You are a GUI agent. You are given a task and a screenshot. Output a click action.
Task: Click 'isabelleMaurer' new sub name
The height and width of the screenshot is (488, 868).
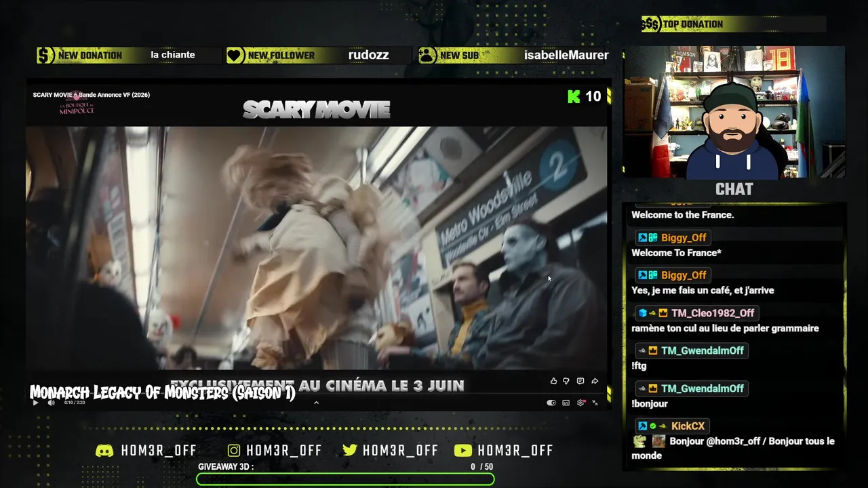tap(566, 55)
